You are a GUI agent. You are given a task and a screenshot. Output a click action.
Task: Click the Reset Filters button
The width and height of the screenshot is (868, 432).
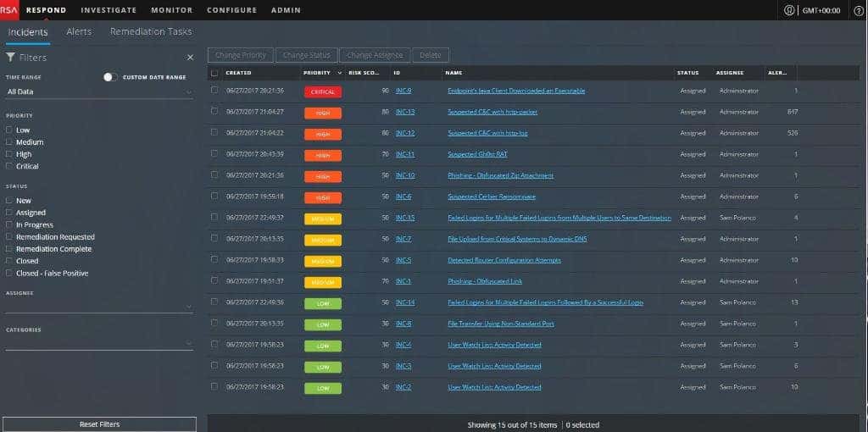99,424
